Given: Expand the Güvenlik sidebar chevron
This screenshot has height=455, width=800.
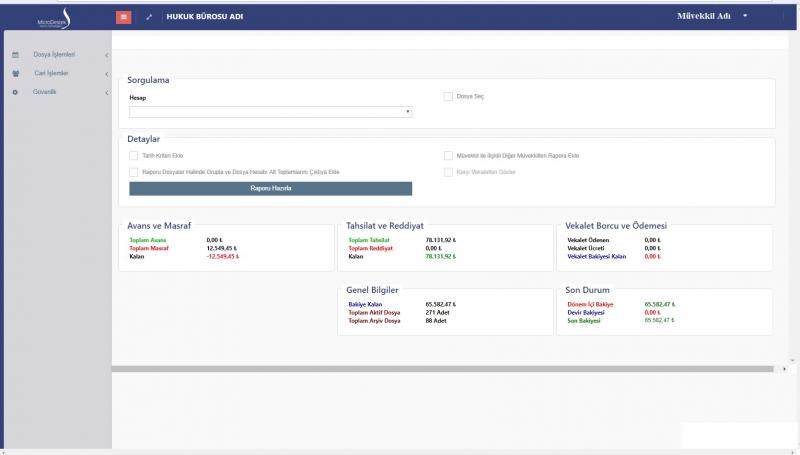Looking at the screenshot, I should pyautogui.click(x=106, y=92).
